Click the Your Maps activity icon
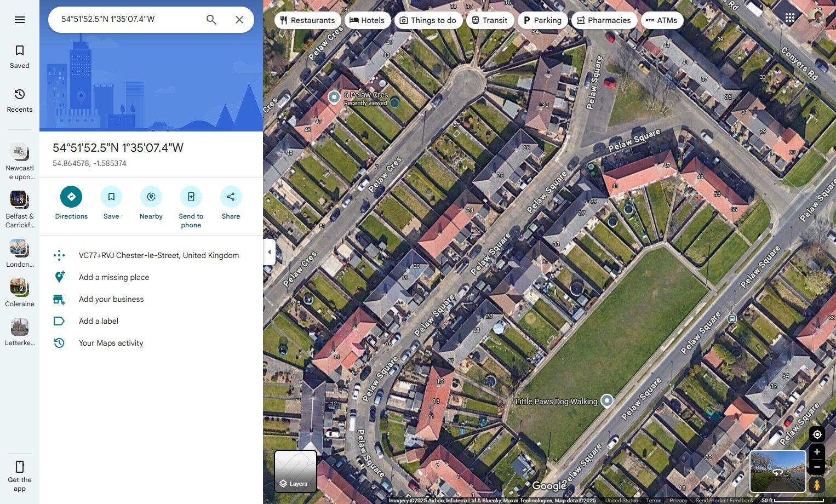Image resolution: width=836 pixels, height=504 pixels. coord(59,343)
